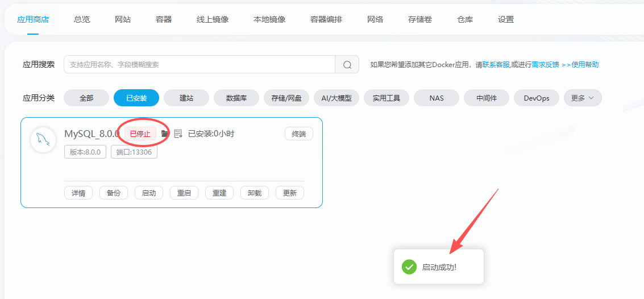
Task: Filter by NAS category
Action: click(437, 98)
